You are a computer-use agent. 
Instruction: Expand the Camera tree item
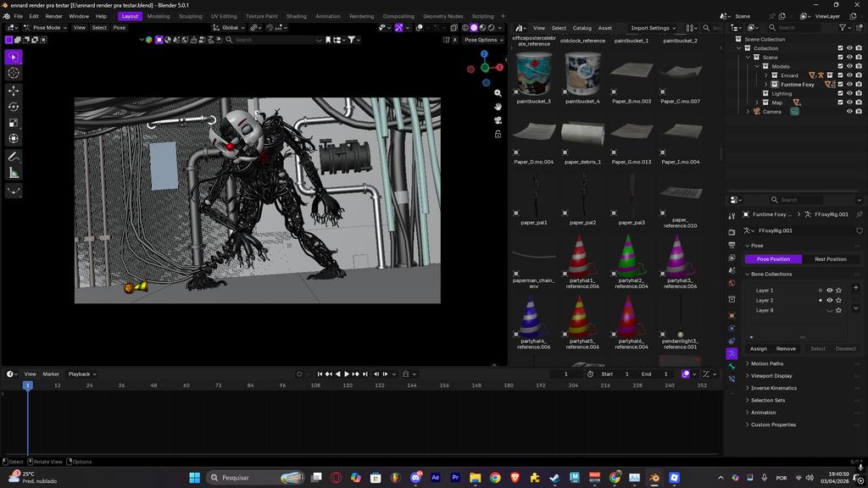pyautogui.click(x=748, y=111)
